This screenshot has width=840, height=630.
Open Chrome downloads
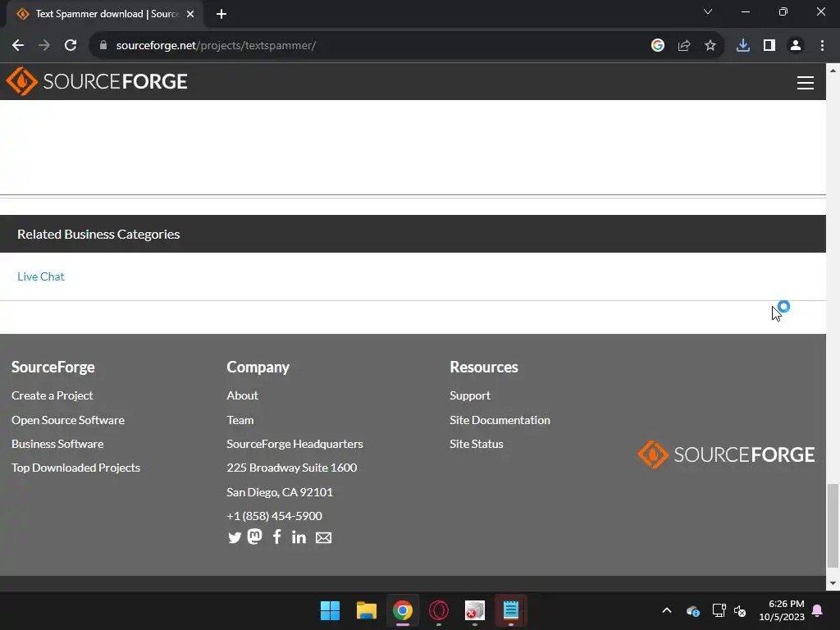point(743,46)
